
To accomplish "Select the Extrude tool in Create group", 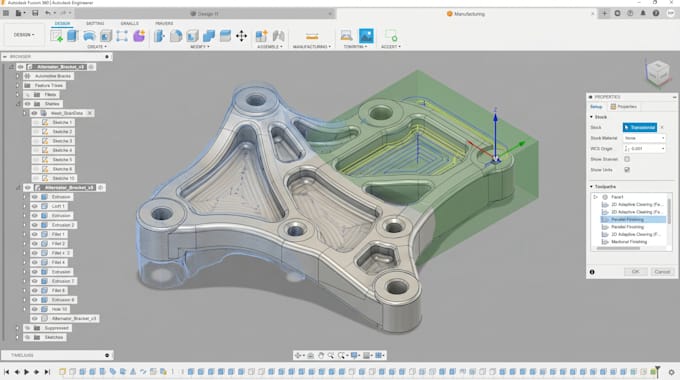I will [72, 36].
